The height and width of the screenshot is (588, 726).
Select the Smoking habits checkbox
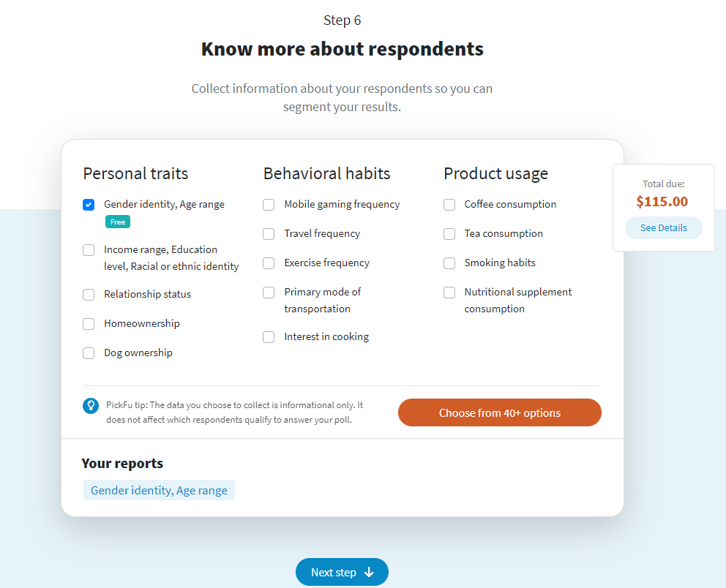449,263
